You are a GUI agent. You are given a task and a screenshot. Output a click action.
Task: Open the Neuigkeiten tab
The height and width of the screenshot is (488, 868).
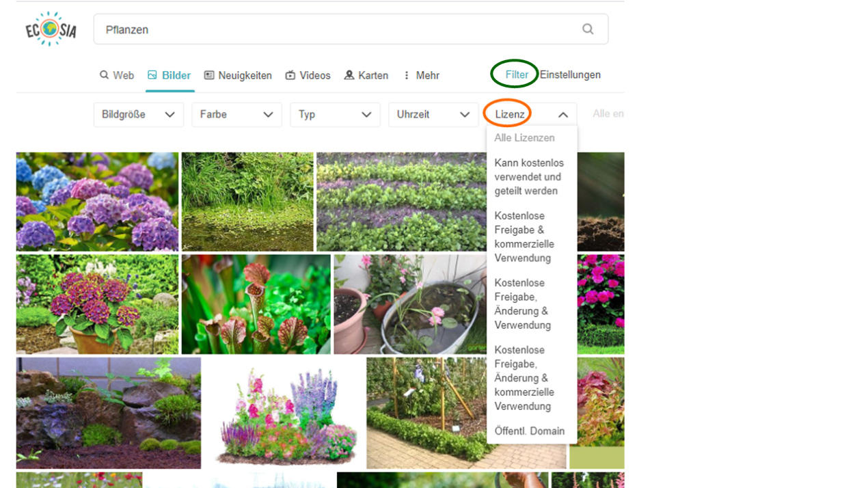coord(238,75)
